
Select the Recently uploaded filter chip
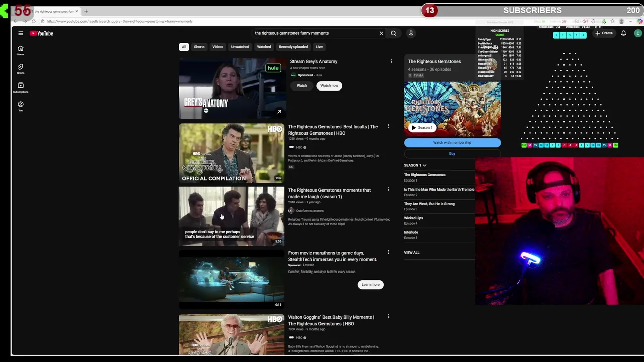click(293, 47)
